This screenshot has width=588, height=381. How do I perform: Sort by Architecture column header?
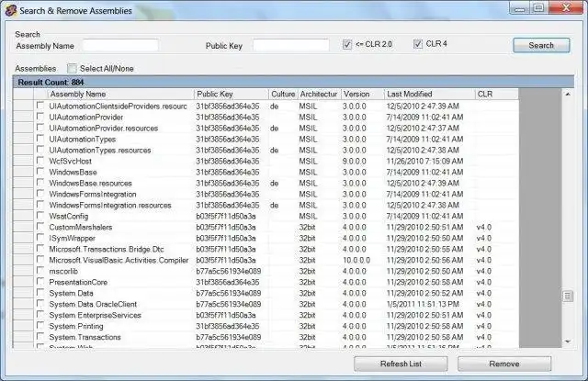pyautogui.click(x=319, y=94)
